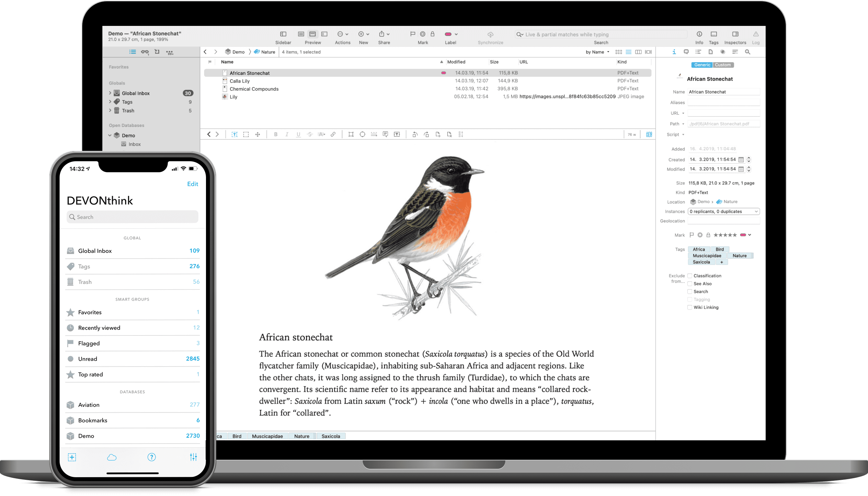Tap Global Inbox on the iPhone
This screenshot has width=868, height=496.
[x=132, y=251]
